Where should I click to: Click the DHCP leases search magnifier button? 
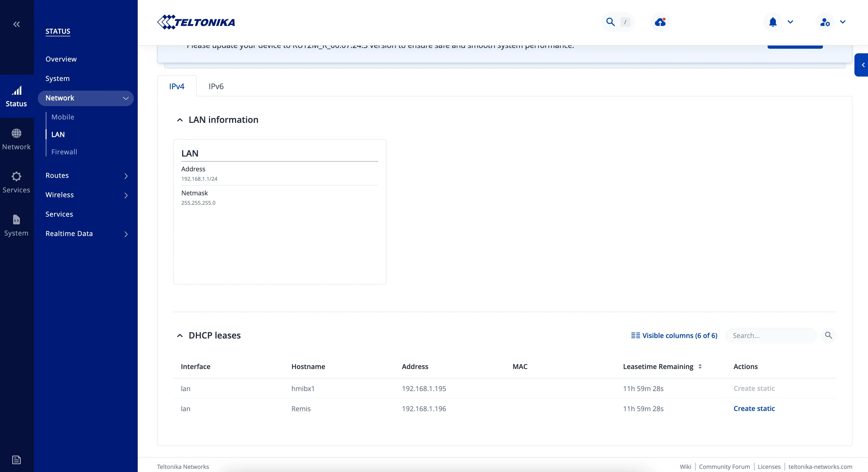point(828,335)
